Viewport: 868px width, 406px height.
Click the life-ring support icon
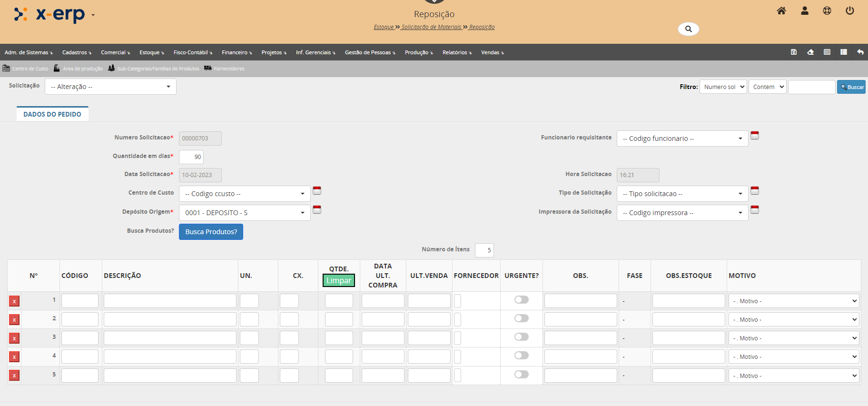tap(827, 11)
